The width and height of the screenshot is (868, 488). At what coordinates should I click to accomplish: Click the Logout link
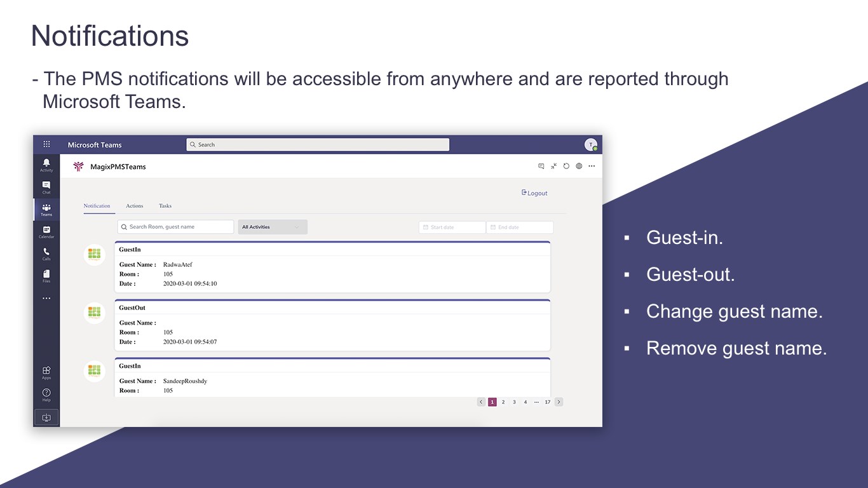534,193
